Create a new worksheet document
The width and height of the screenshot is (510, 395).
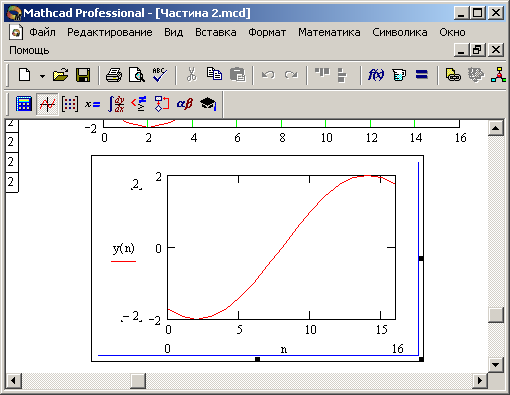[x=25, y=75]
